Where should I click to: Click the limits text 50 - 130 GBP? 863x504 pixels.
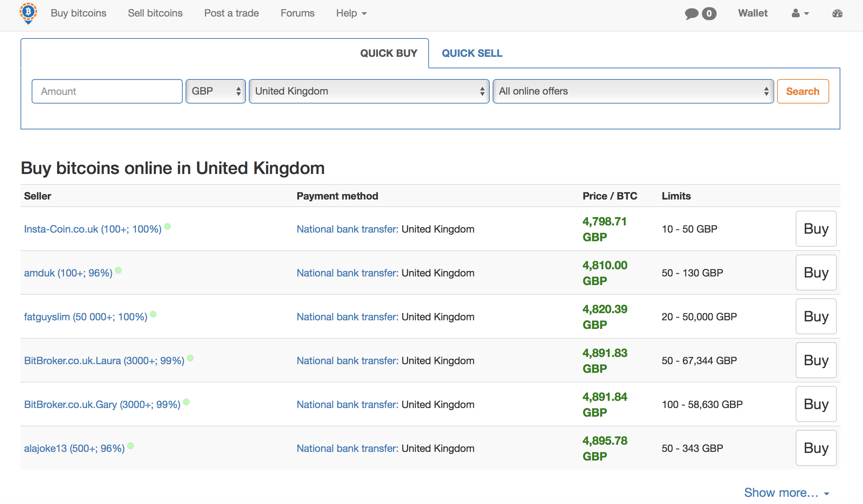tap(692, 273)
